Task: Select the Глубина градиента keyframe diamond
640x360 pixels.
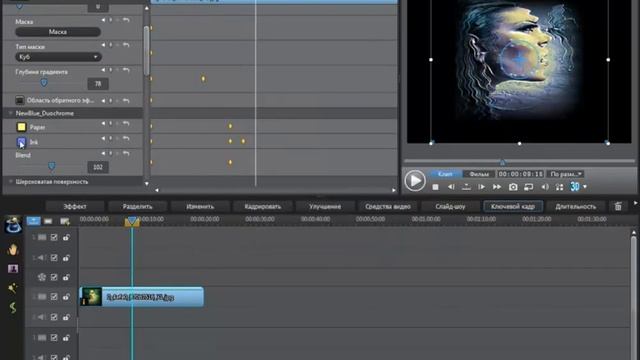Action: tap(203, 78)
